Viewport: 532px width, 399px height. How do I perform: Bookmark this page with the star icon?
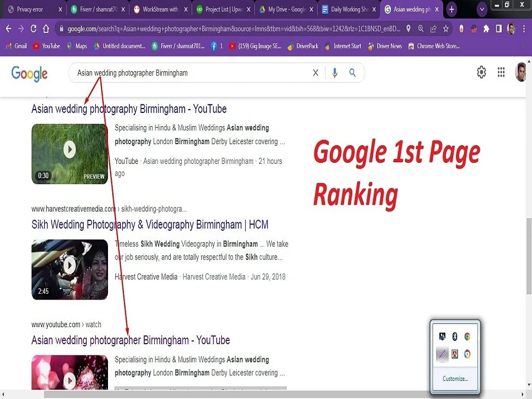coord(446,29)
